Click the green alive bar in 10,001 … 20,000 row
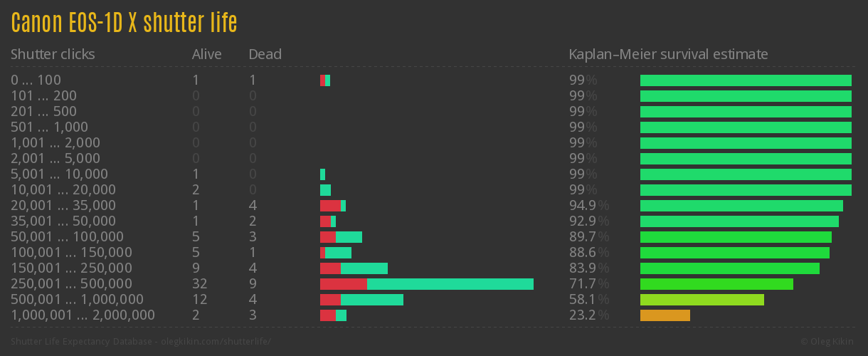This screenshot has height=356, width=868. click(x=325, y=190)
